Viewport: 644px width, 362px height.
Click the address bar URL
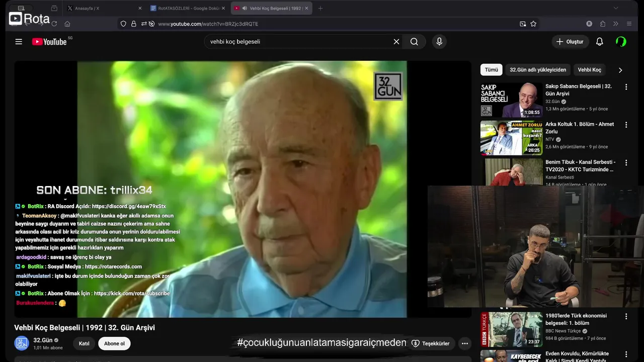[208, 24]
